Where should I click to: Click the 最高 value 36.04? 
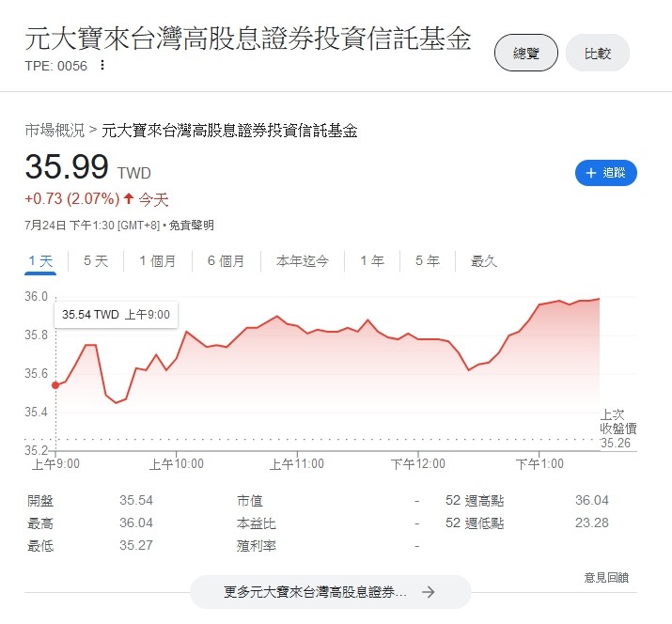(x=136, y=523)
